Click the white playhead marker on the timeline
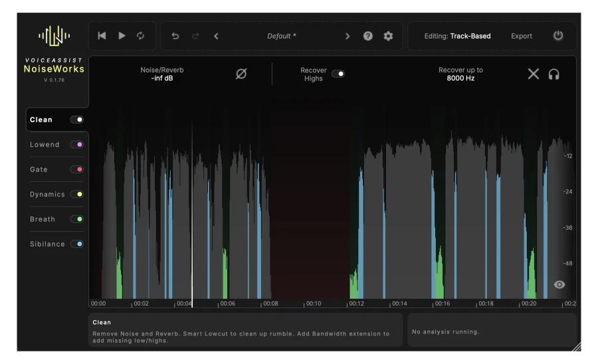Image resolution: width=598 pixels, height=364 pixels. point(192,213)
